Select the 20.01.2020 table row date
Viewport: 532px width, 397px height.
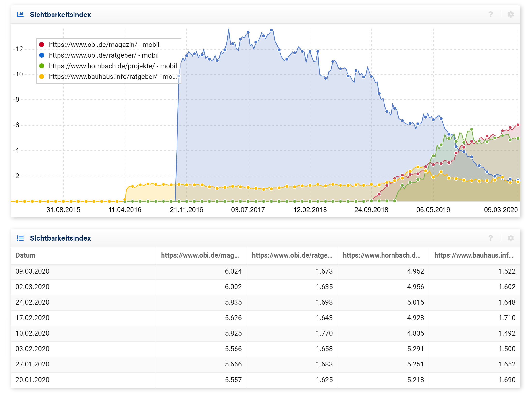point(32,380)
